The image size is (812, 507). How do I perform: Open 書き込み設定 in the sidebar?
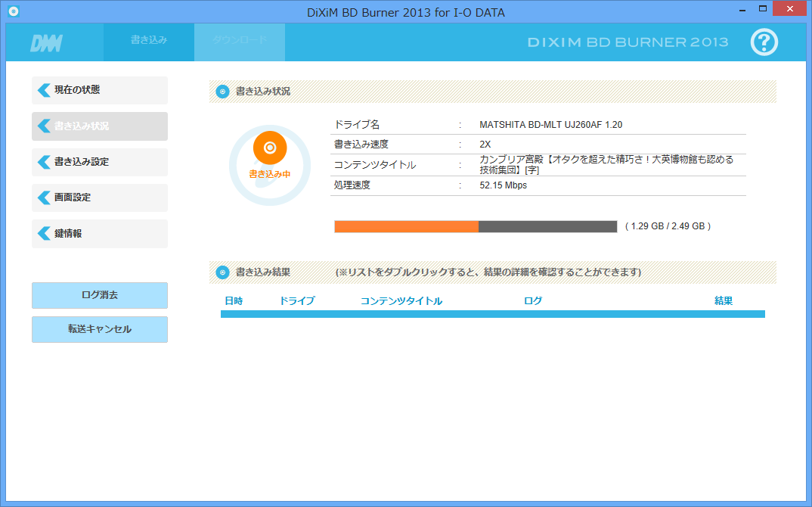point(100,162)
